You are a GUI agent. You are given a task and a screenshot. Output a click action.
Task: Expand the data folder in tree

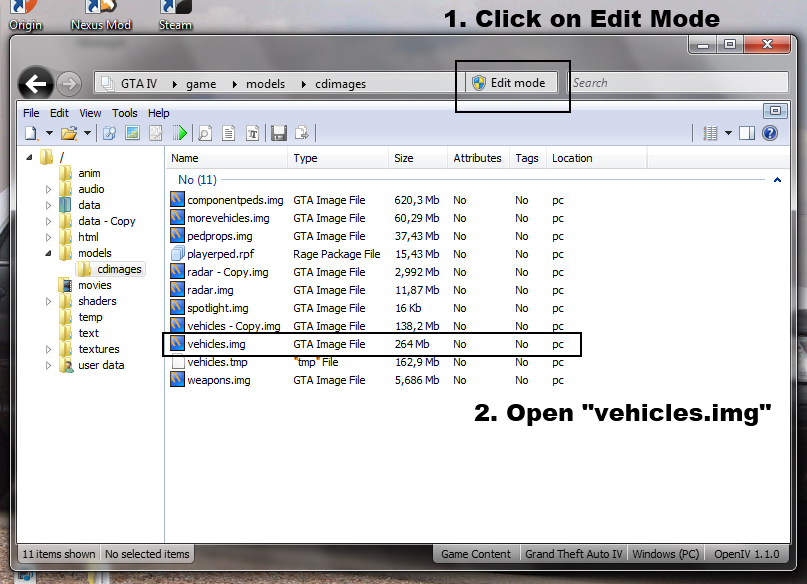coord(48,205)
